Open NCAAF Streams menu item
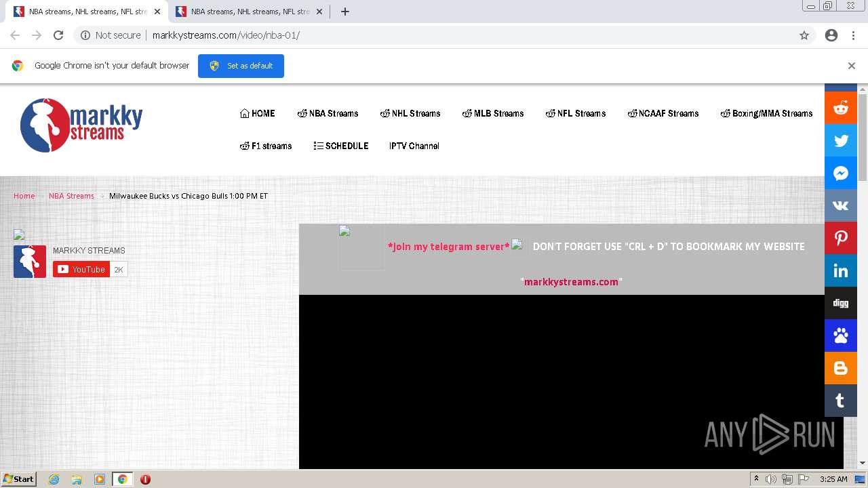The height and width of the screenshot is (488, 868). tap(663, 113)
